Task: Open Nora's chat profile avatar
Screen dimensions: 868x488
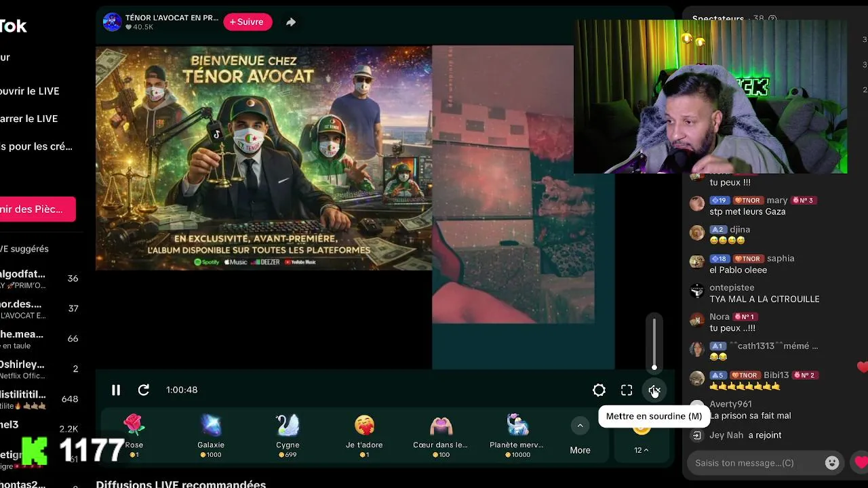Action: click(697, 320)
